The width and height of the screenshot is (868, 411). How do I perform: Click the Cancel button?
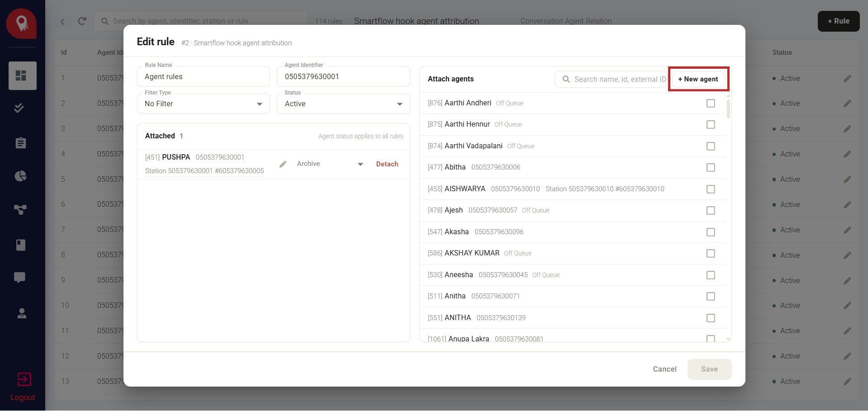(x=664, y=369)
